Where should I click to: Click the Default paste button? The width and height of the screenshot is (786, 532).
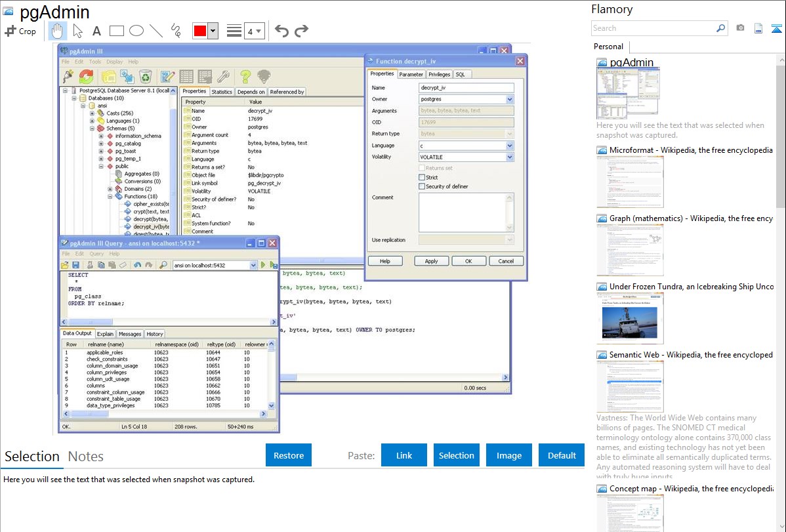(x=562, y=455)
